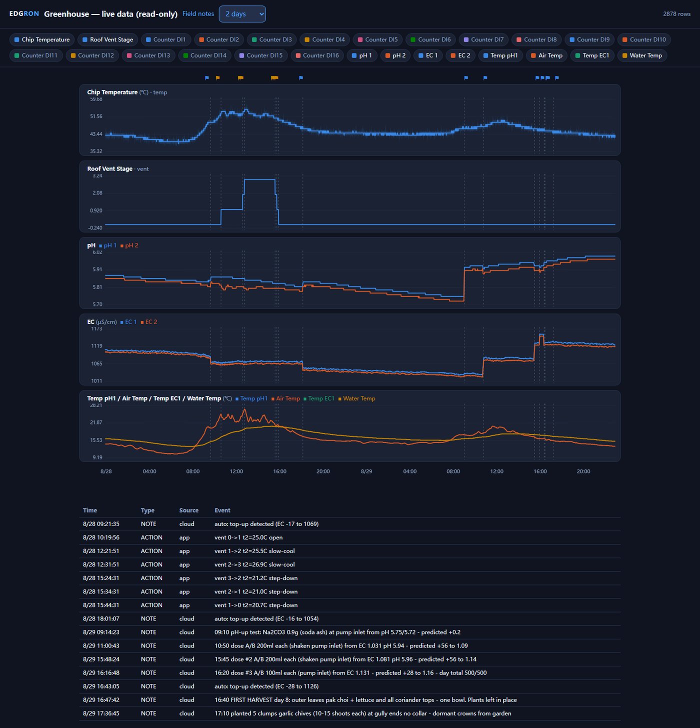
Task: Enable Counter DI12 series
Action: point(92,55)
